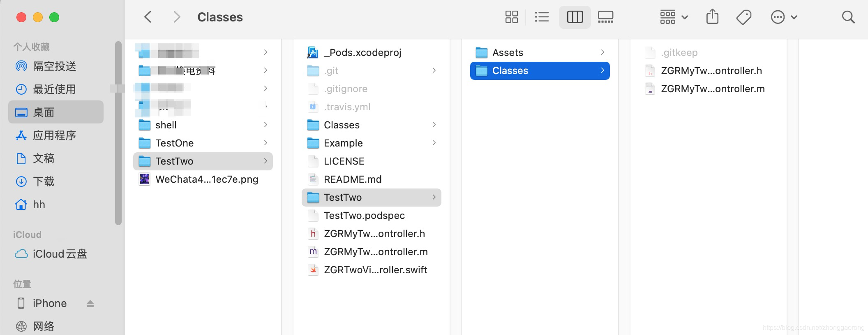Viewport: 868px width, 335px height.
Task: Select ZGRMyTw...ontroller.h header icon in second column
Action: pos(313,234)
